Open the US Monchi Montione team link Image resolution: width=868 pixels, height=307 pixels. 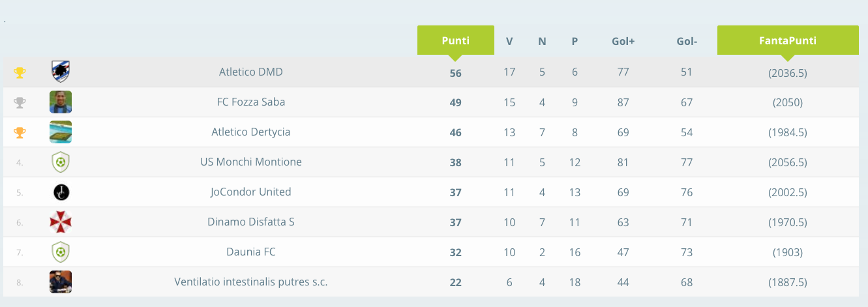tap(251, 162)
